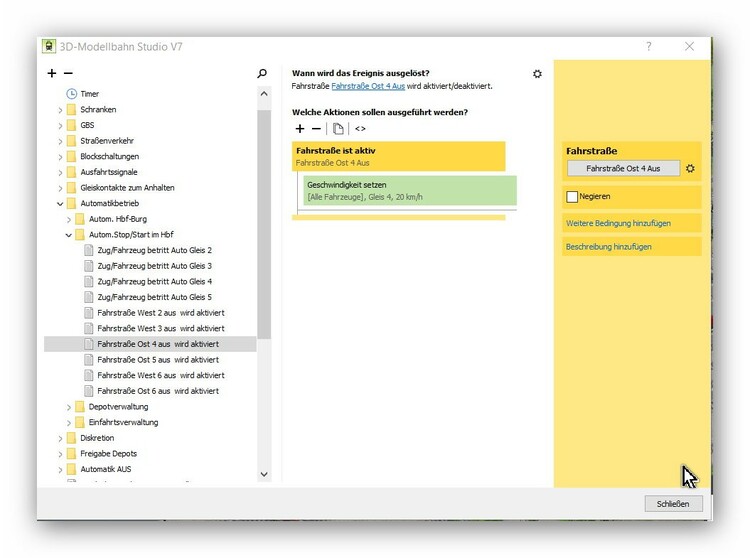Select the Freigabe Depots folder label
750x558 pixels.
108,454
